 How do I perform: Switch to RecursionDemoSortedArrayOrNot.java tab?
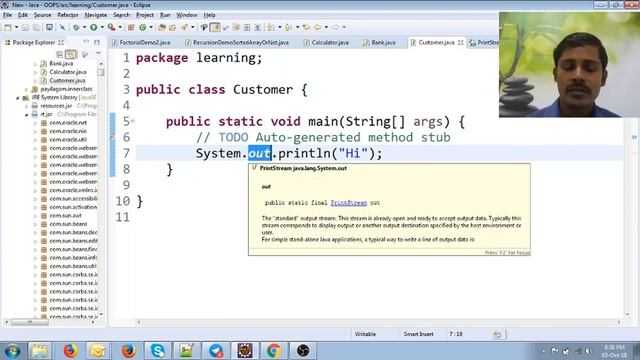click(x=237, y=42)
